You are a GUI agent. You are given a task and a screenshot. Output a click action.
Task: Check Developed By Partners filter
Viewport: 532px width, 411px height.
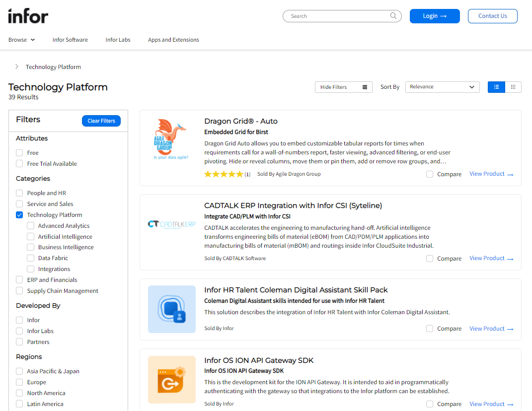tap(19, 342)
